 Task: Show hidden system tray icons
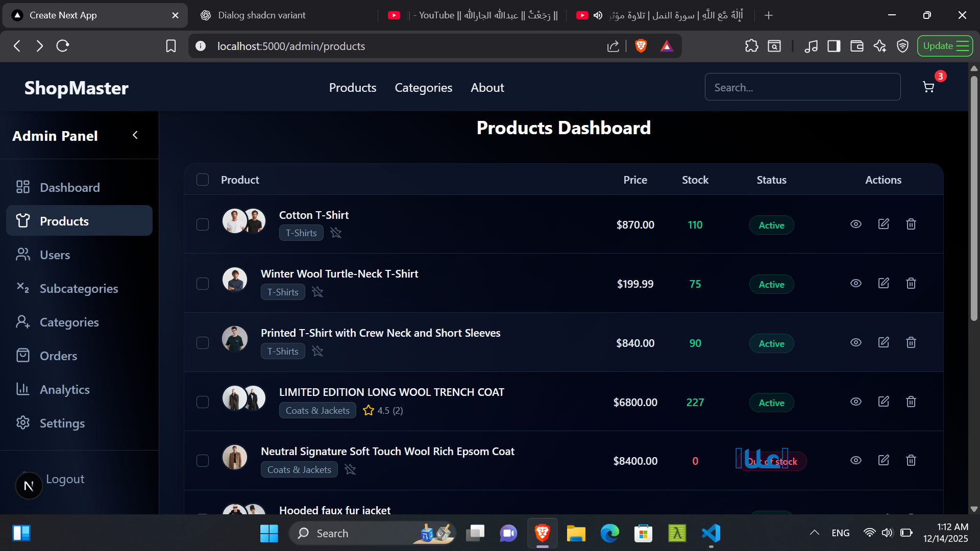pyautogui.click(x=815, y=533)
